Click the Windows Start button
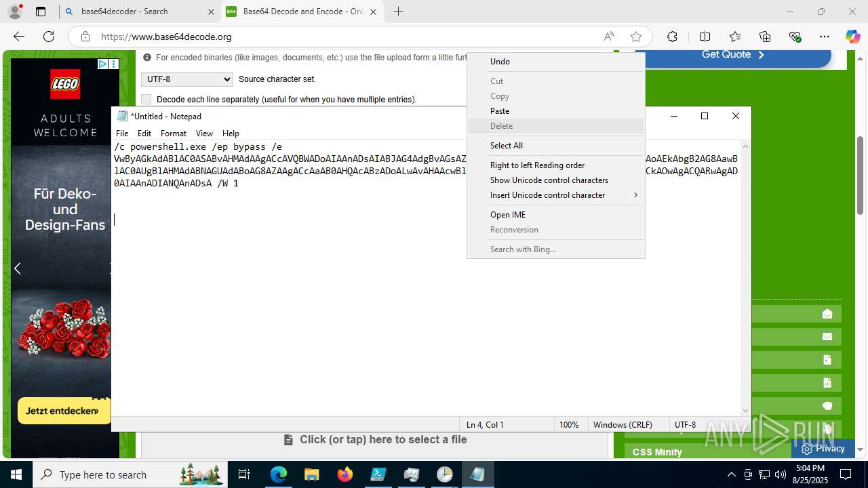The height and width of the screenshot is (488, 868). (x=16, y=474)
